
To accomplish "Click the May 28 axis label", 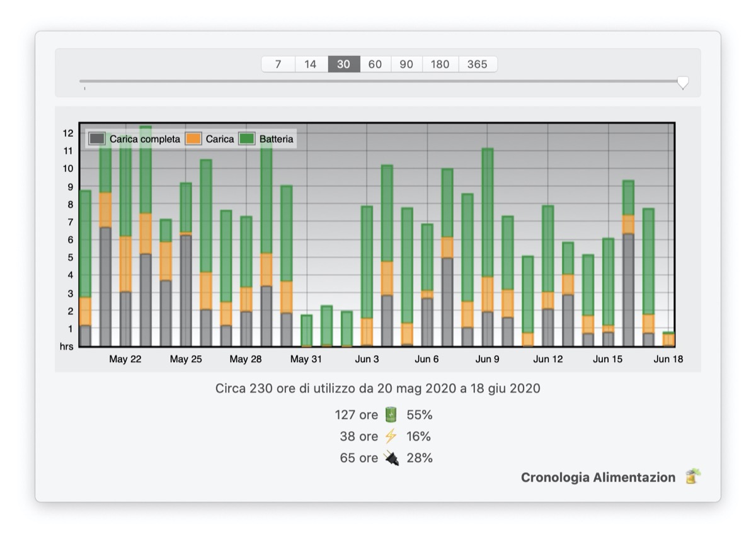I will pyautogui.click(x=246, y=359).
